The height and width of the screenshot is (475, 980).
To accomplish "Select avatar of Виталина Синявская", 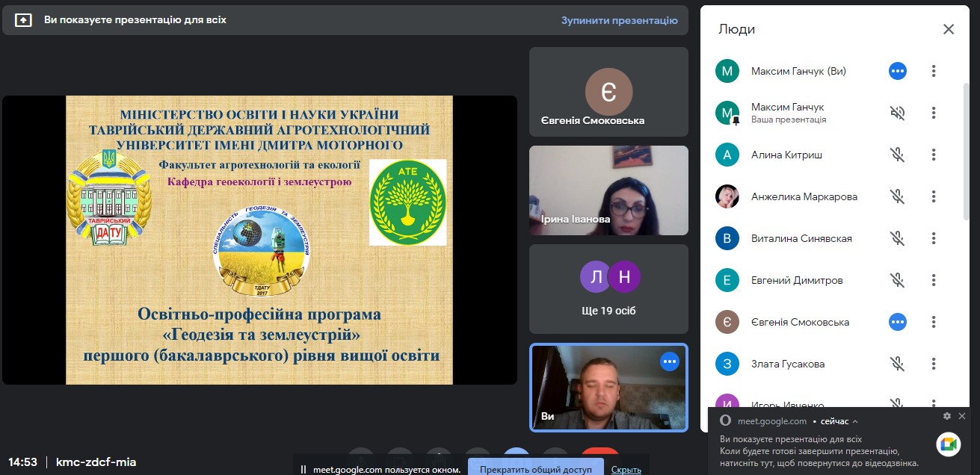I will tap(727, 238).
